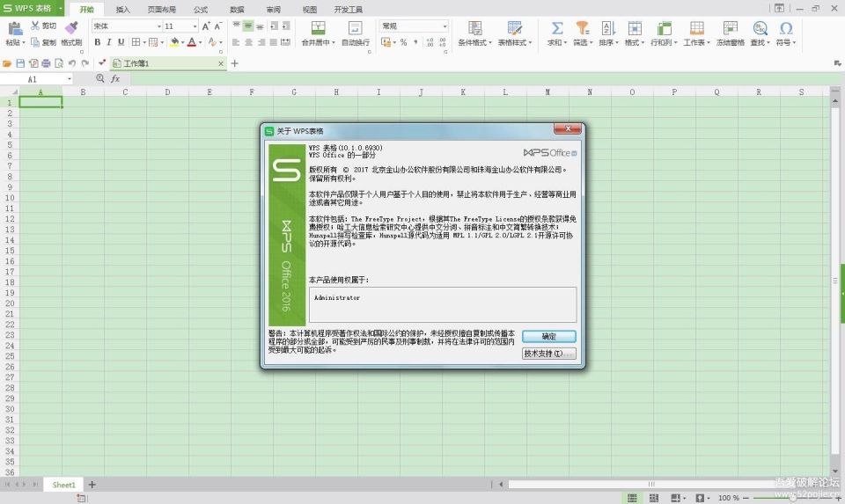Expand the font color dropdown arrow
The image size is (845, 504).
200,42
